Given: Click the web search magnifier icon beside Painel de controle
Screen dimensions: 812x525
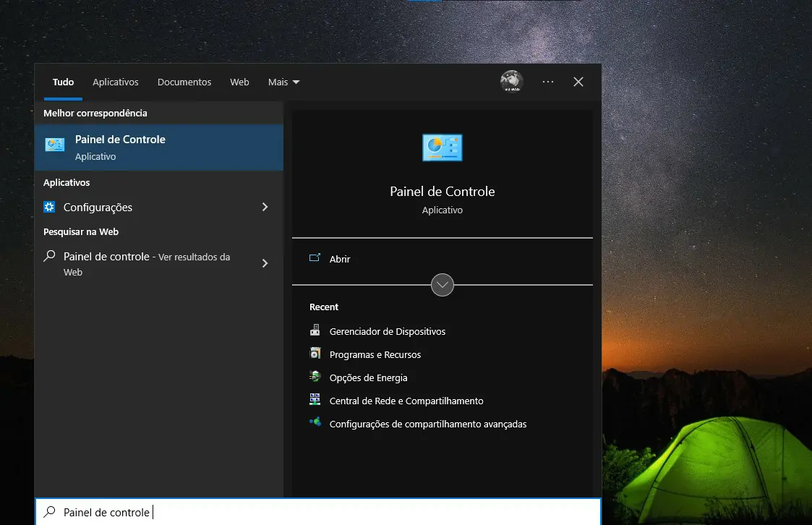Looking at the screenshot, I should 49,256.
